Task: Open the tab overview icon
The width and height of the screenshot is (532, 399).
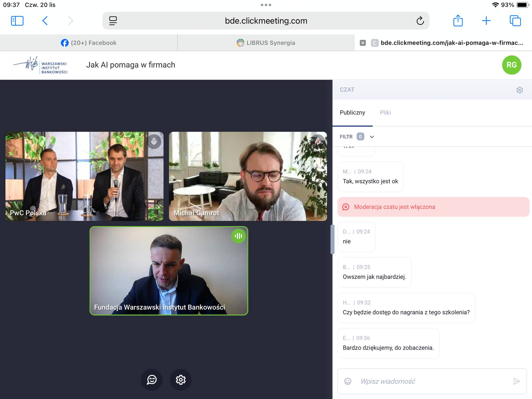Action: coord(515,21)
